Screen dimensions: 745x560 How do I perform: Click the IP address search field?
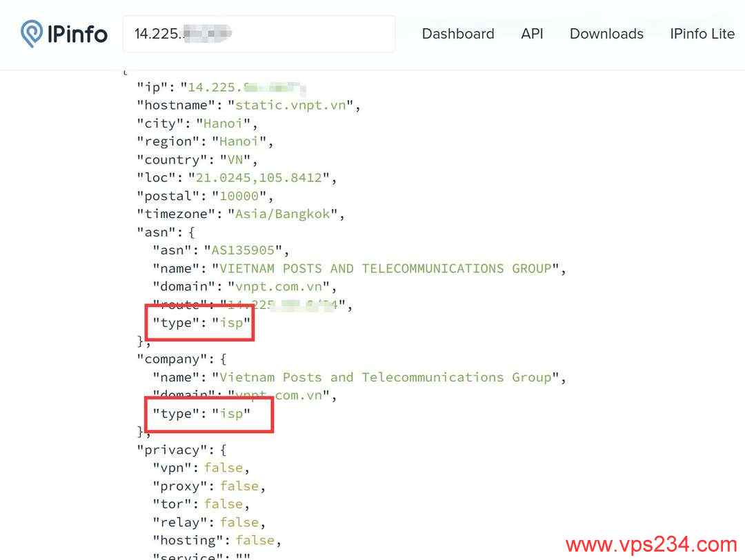click(259, 34)
